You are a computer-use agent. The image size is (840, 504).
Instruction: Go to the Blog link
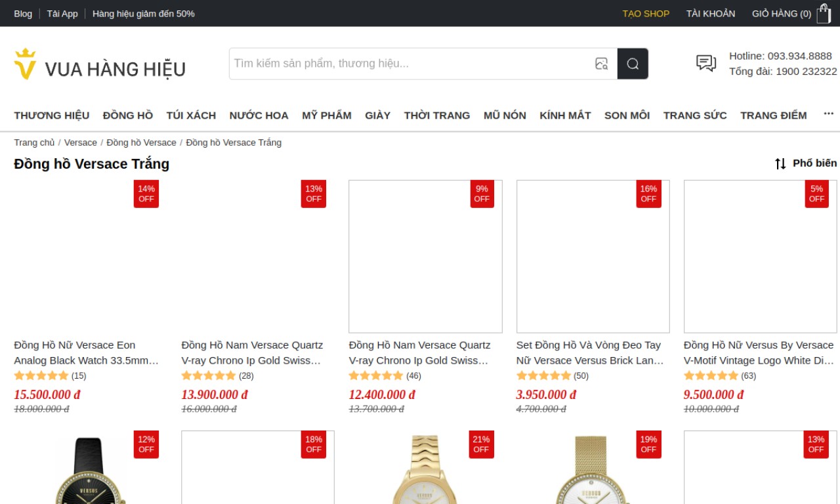pos(23,14)
